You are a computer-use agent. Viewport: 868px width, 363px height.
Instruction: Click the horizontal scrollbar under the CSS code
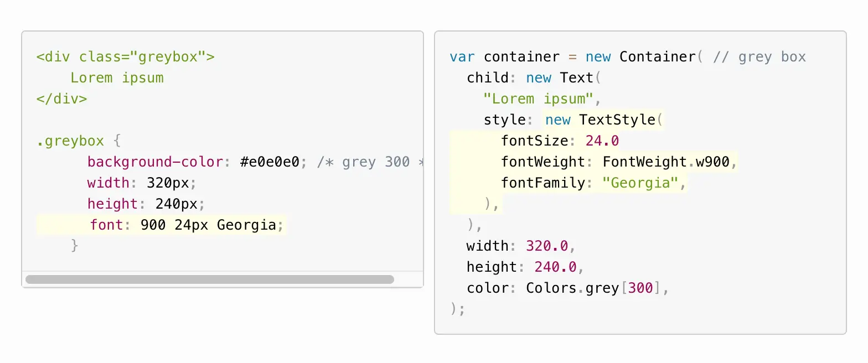(210, 279)
